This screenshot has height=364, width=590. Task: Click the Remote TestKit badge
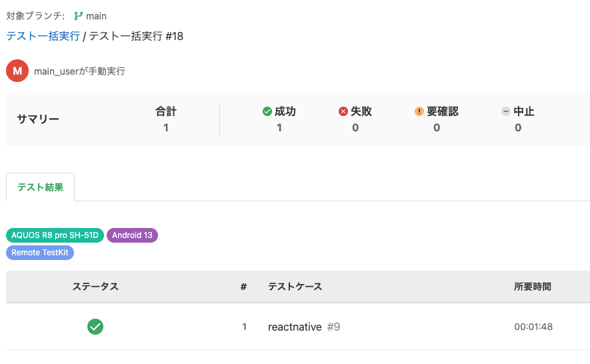(x=40, y=253)
